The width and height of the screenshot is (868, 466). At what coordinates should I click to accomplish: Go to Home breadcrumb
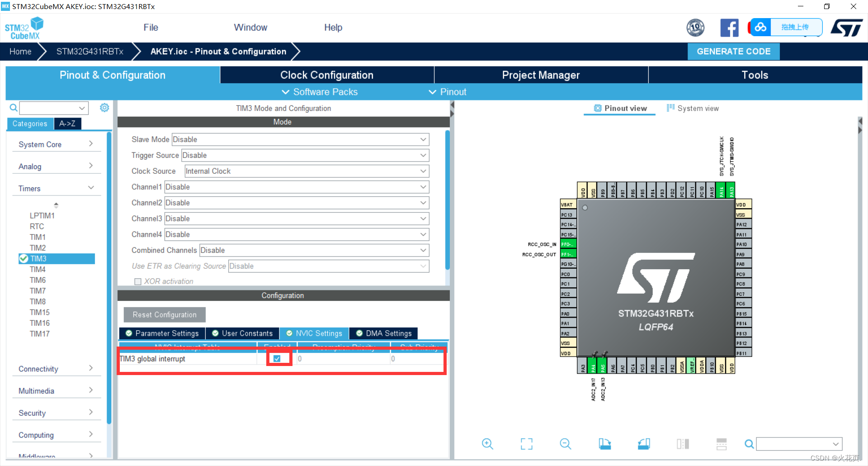click(20, 52)
